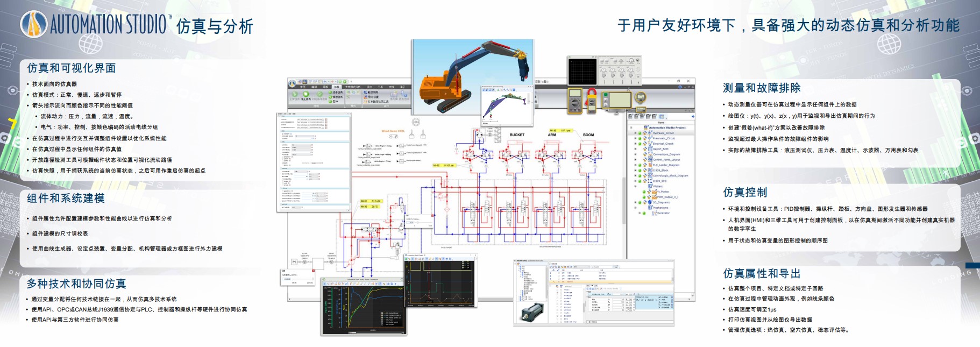980x347 pixels.
Task: Expand the Excavator tree node
Action: (640, 213)
